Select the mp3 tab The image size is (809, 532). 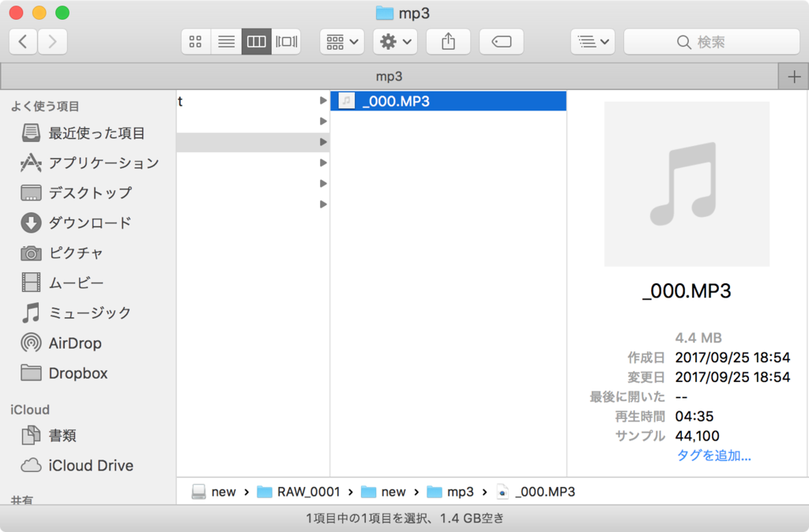pyautogui.click(x=389, y=77)
